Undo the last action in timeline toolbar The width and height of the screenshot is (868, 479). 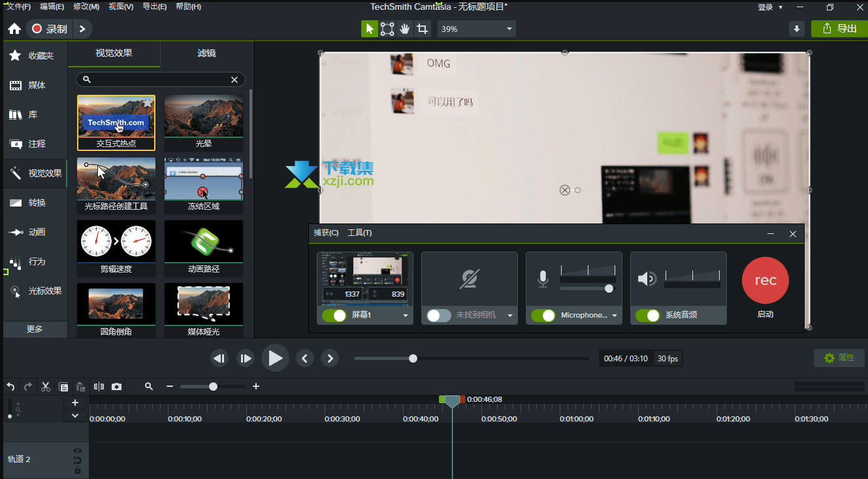coord(10,387)
